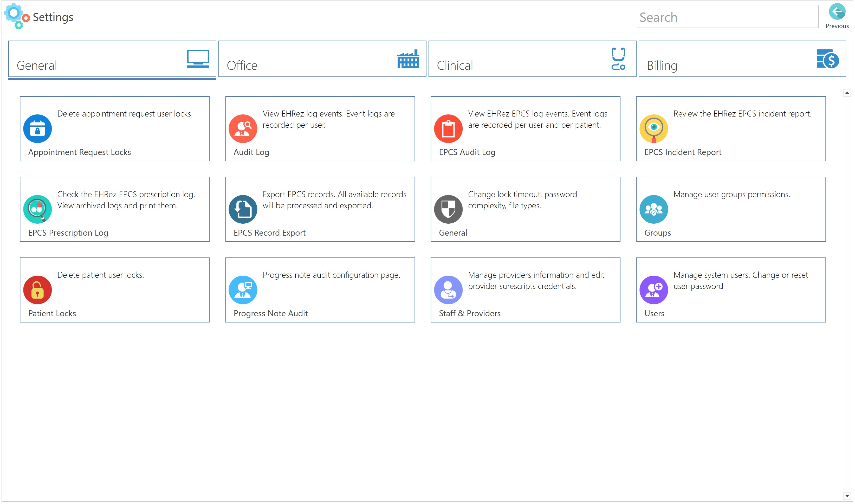Open the Appointment Request Locks calendar icon
The image size is (855, 504).
(37, 129)
